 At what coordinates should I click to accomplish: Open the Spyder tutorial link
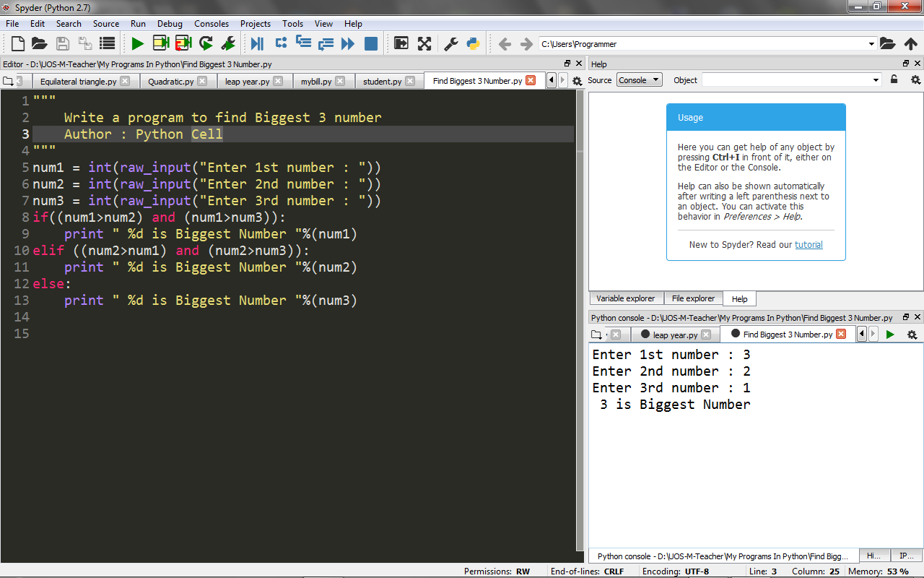point(808,244)
